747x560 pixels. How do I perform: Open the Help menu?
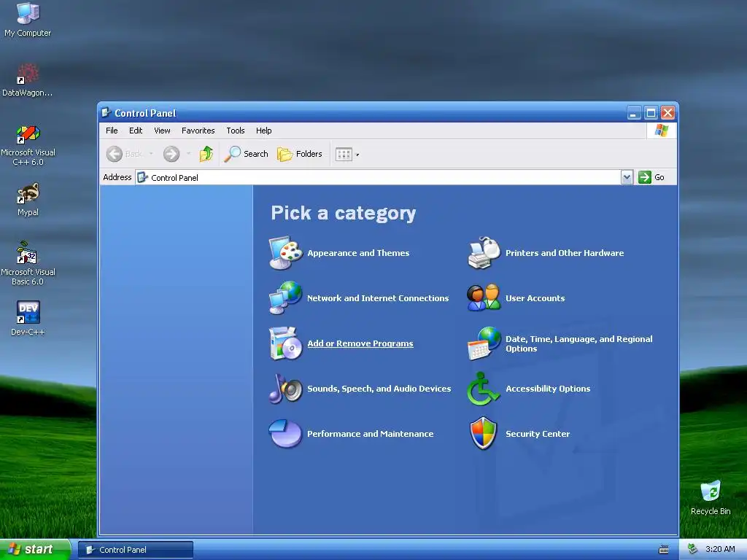[x=264, y=131]
